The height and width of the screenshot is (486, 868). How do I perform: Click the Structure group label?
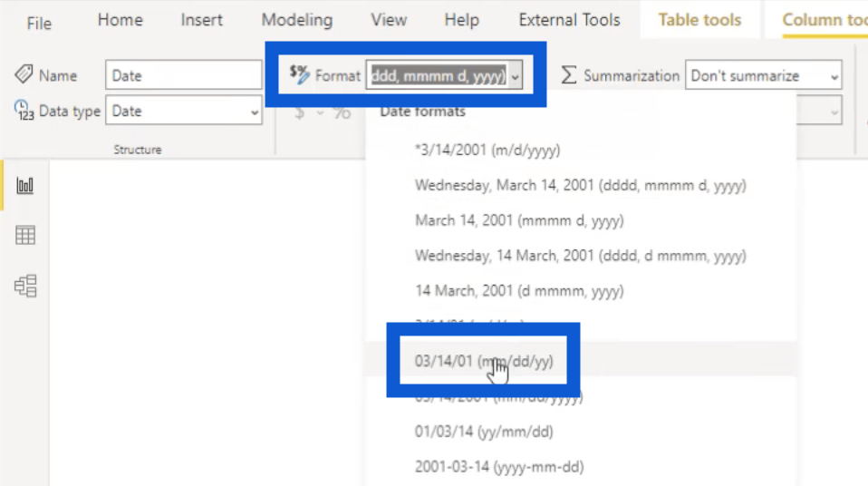[138, 150]
